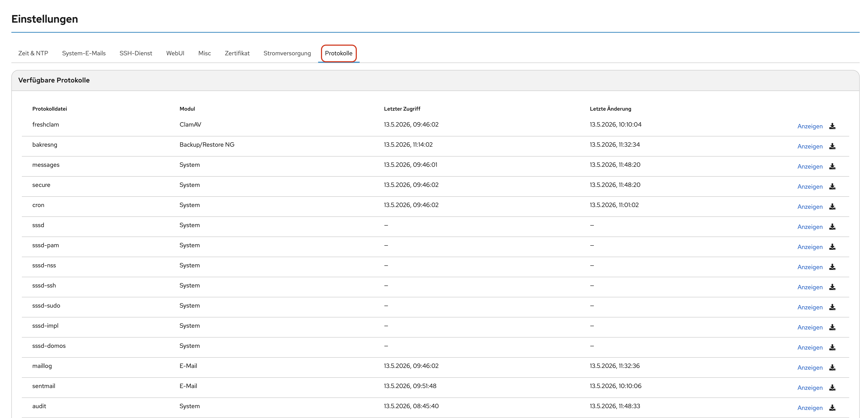Show the maillog via Anzeigen
Image resolution: width=868 pixels, height=418 pixels.
tap(810, 367)
